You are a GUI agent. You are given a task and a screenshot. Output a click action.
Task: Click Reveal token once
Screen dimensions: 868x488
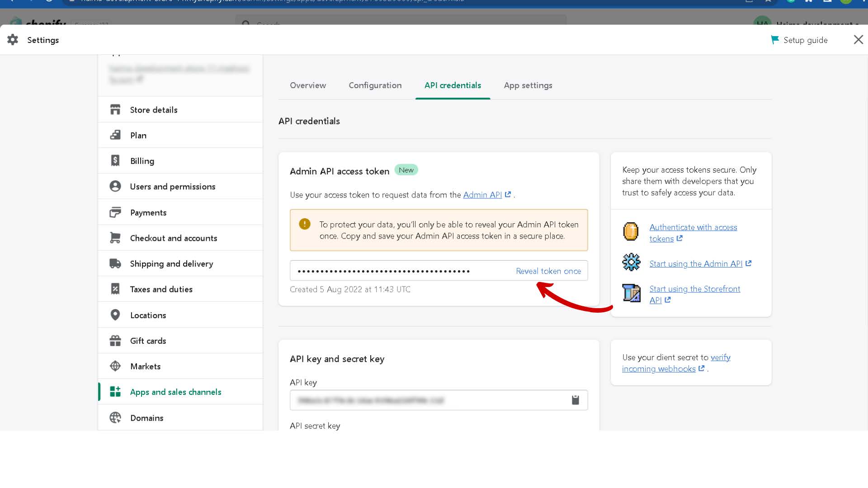pos(548,271)
